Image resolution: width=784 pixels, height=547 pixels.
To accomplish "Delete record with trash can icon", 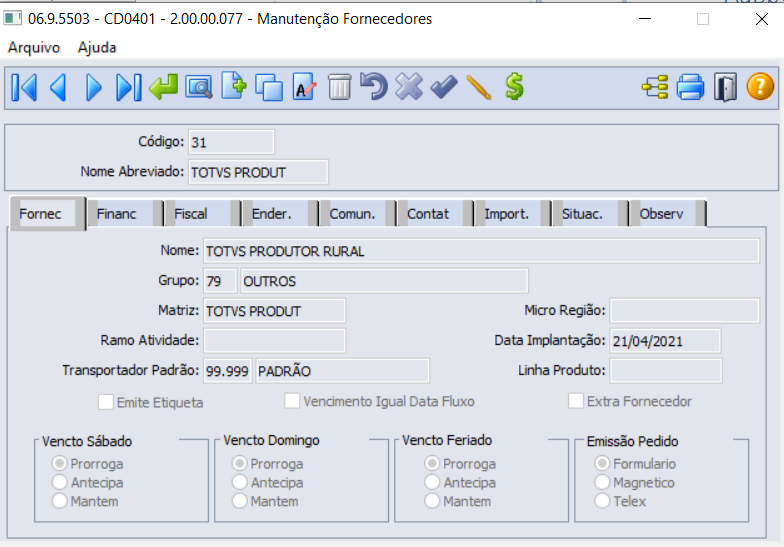I will pyautogui.click(x=340, y=87).
